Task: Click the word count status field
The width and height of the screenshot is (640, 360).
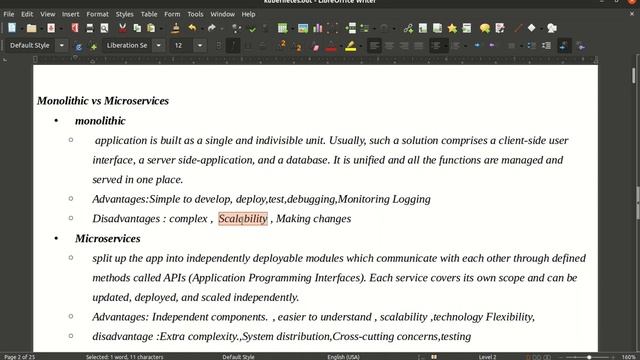Action: coord(124,357)
